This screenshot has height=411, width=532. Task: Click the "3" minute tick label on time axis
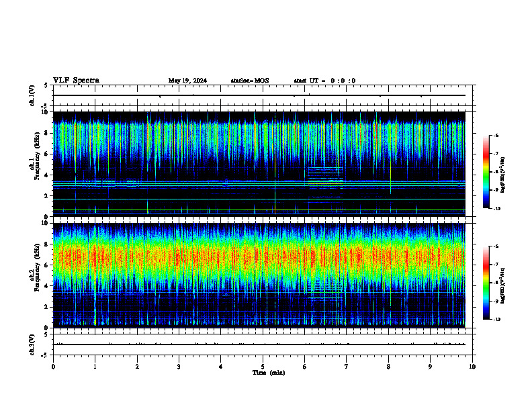click(179, 367)
